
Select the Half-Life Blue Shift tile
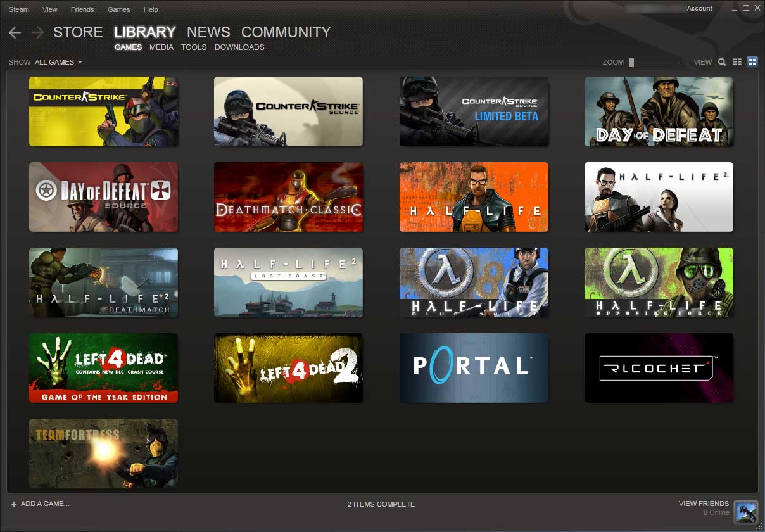tap(474, 282)
